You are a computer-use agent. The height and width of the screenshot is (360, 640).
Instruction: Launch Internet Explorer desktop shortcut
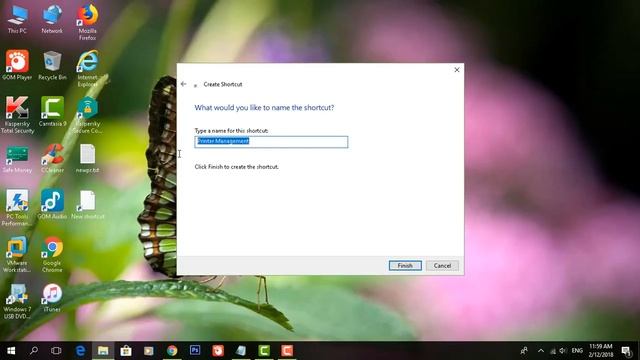(87, 69)
